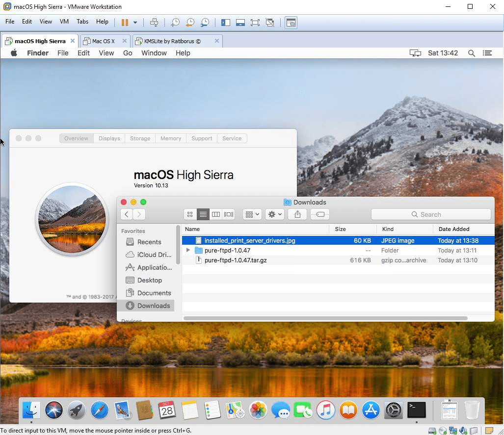Open the tag editor in Finder toolbar
Screen dimensions: 504x435
tap(319, 214)
